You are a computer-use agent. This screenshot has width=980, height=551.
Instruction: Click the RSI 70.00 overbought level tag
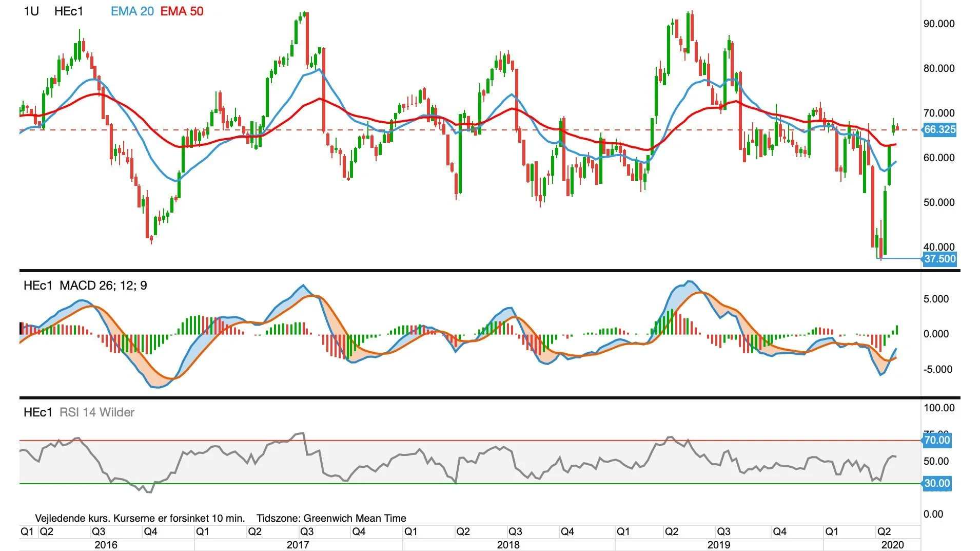(x=936, y=440)
